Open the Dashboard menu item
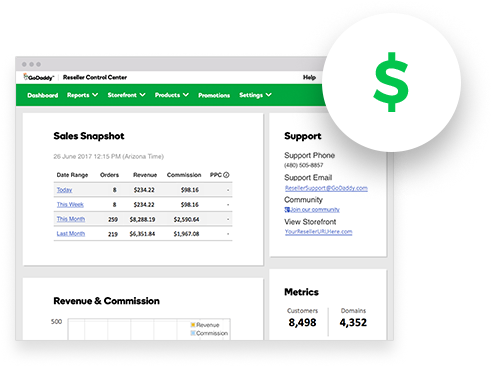Viewport: 491px width, 366px height. (43, 95)
